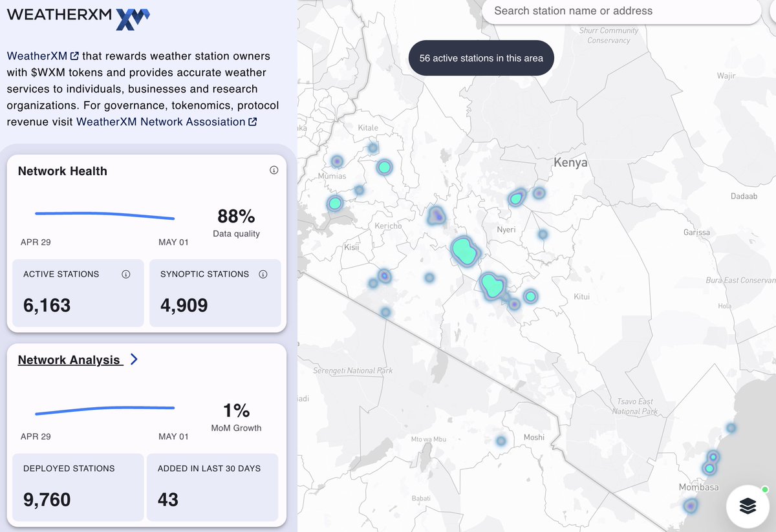
Task: Click the Dadaab map label
Action: coord(744,196)
